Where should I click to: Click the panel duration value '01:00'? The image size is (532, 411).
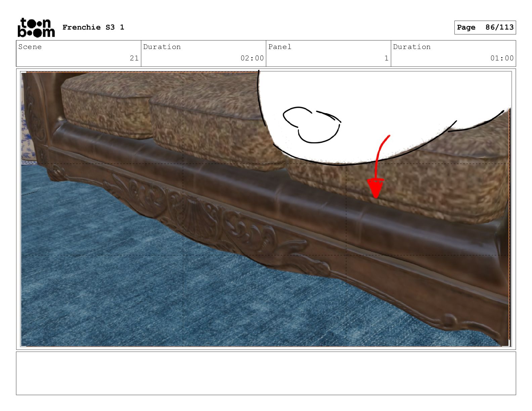pos(502,58)
